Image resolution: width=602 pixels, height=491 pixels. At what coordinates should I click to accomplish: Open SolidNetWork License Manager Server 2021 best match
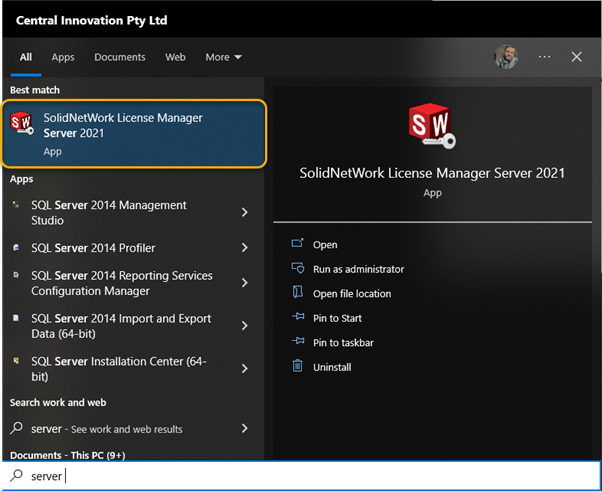click(134, 134)
